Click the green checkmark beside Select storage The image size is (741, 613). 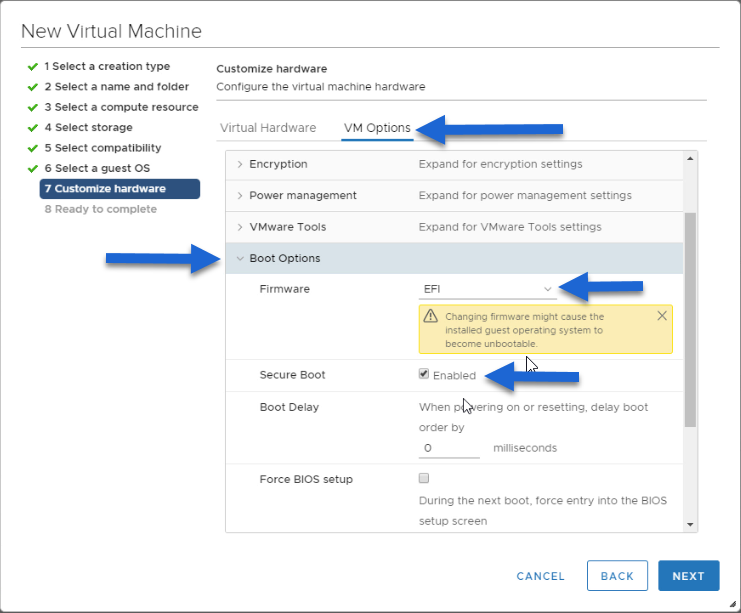click(33, 128)
